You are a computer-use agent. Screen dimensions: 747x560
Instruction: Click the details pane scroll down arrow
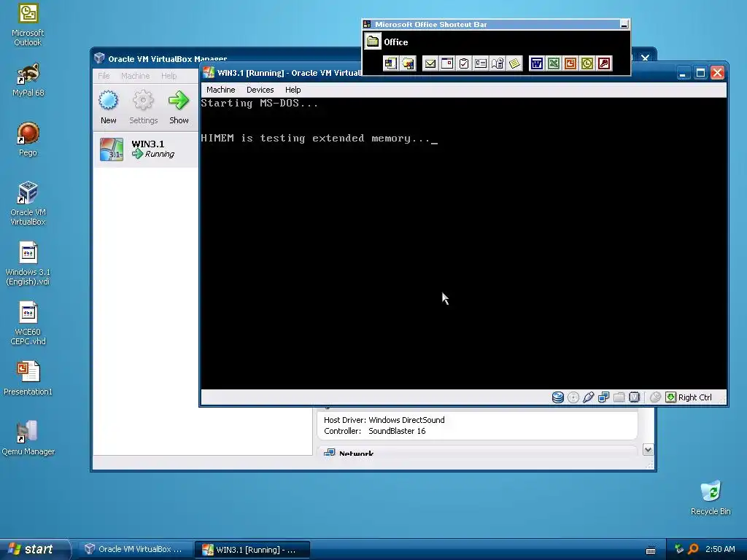[x=648, y=449]
